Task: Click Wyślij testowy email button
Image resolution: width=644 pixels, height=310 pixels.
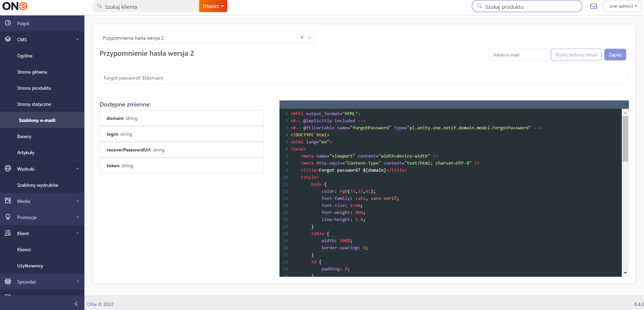Action: pyautogui.click(x=576, y=55)
